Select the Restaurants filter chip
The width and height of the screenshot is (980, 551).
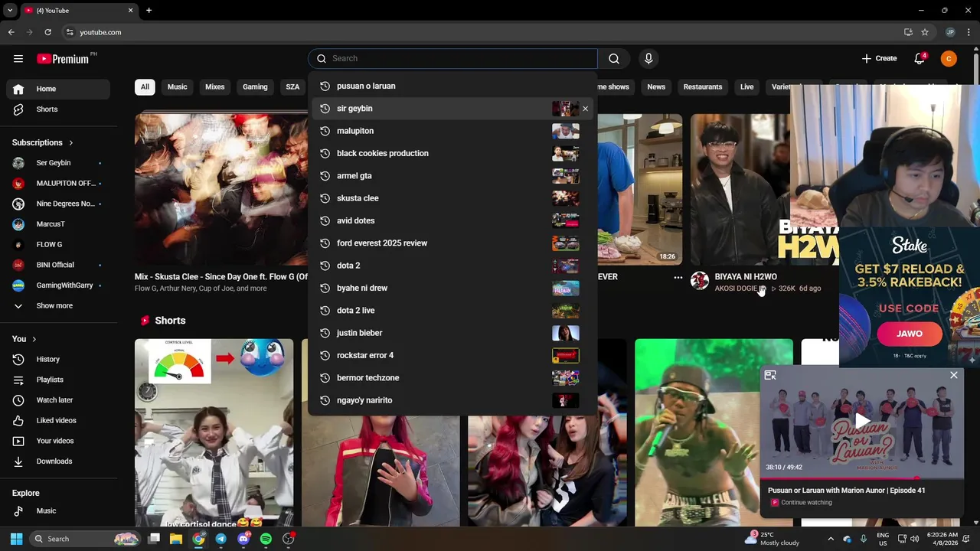click(703, 87)
